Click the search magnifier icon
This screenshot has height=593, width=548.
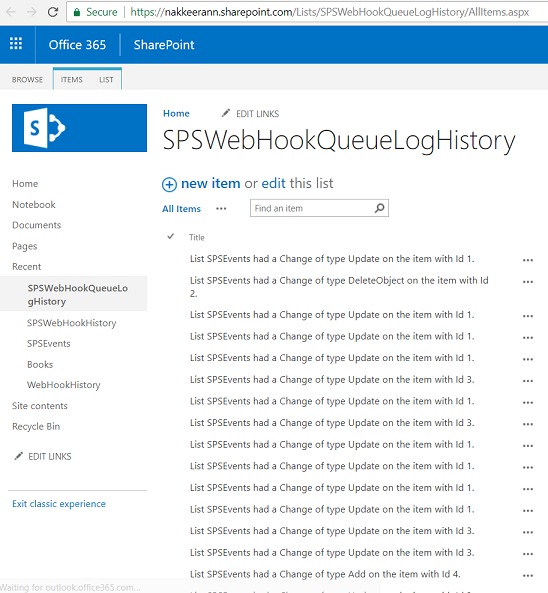point(379,208)
